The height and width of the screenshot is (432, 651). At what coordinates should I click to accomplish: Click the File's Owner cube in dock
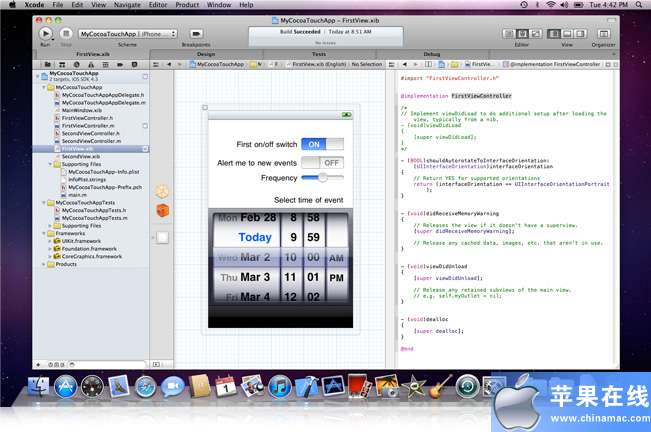(x=161, y=189)
